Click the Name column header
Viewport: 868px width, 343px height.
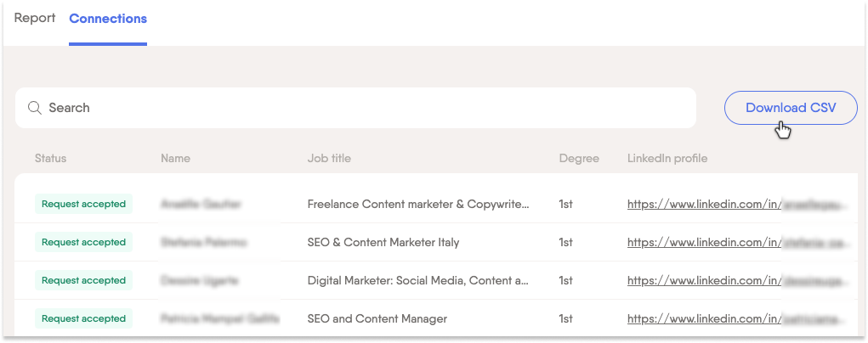point(175,158)
